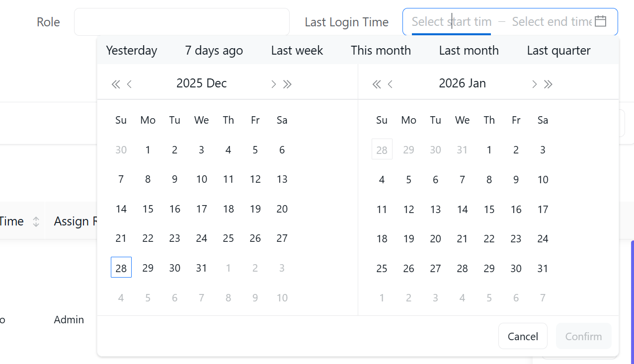Click the Role input field
The height and width of the screenshot is (364, 634).
coord(182,22)
